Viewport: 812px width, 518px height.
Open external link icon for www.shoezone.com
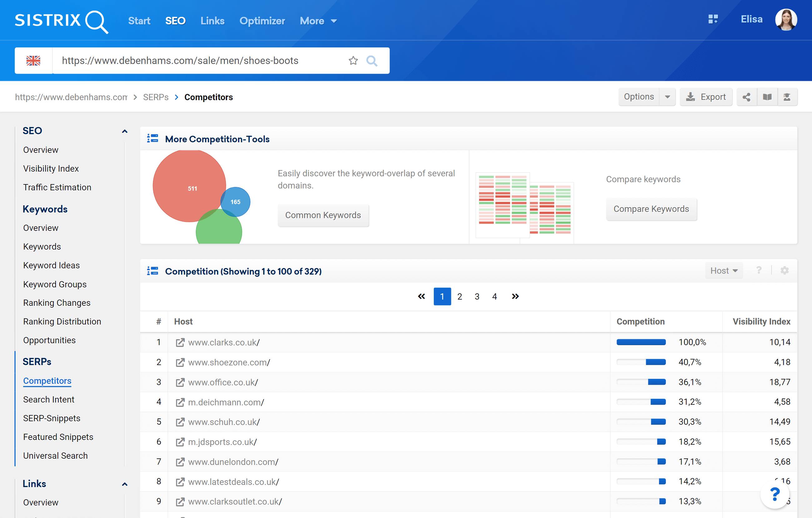point(180,362)
